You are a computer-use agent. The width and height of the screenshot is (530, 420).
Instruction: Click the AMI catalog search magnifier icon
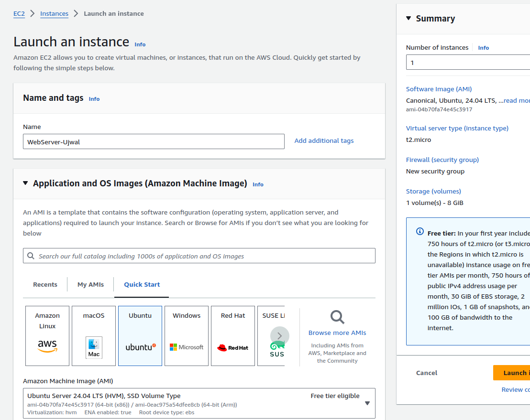[x=31, y=256]
